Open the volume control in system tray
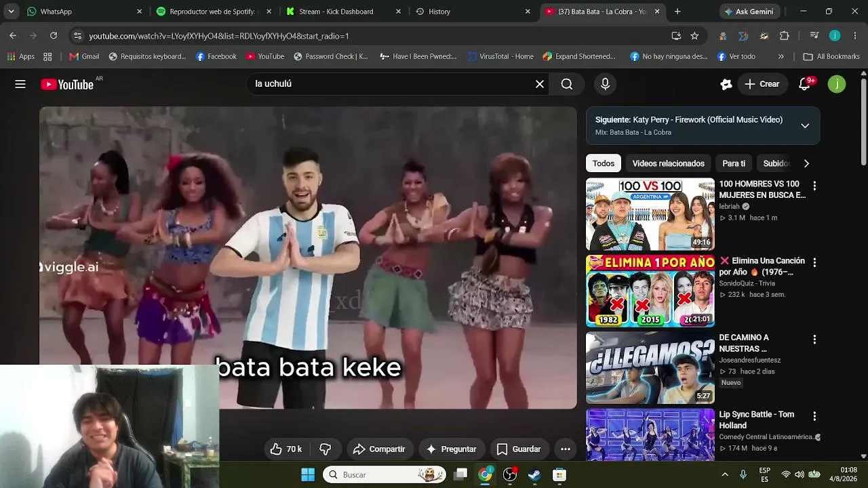868x488 pixels. click(x=800, y=474)
